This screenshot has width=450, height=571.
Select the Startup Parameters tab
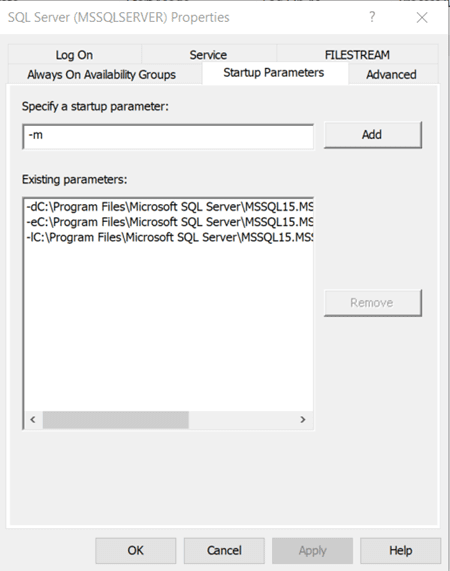pos(274,73)
